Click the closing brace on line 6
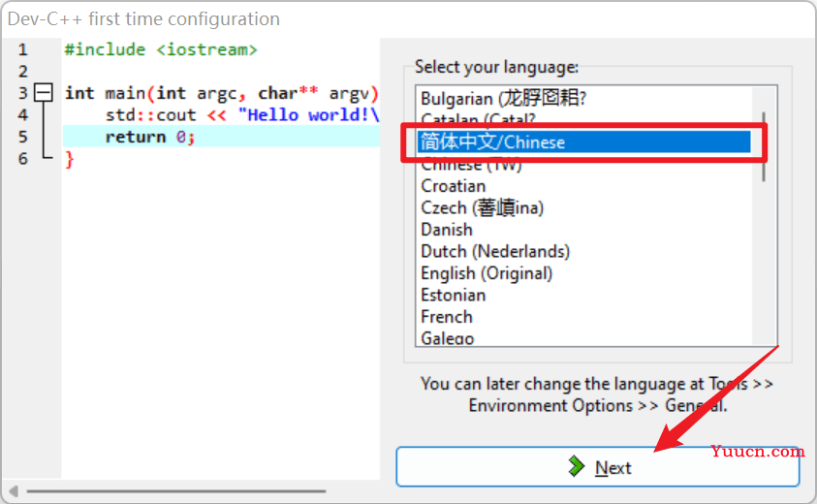The width and height of the screenshot is (817, 504). pos(70,159)
